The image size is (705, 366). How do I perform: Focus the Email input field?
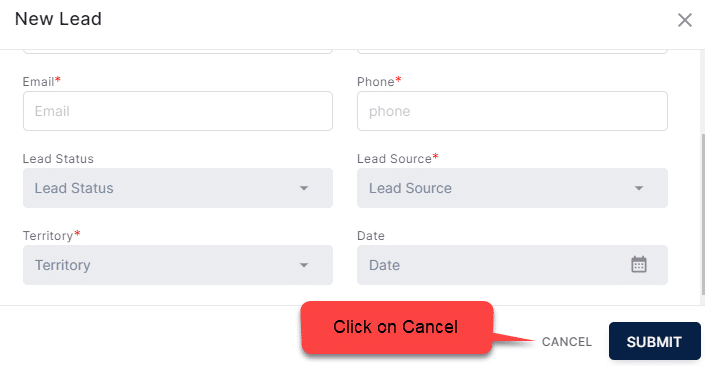pyautogui.click(x=178, y=111)
